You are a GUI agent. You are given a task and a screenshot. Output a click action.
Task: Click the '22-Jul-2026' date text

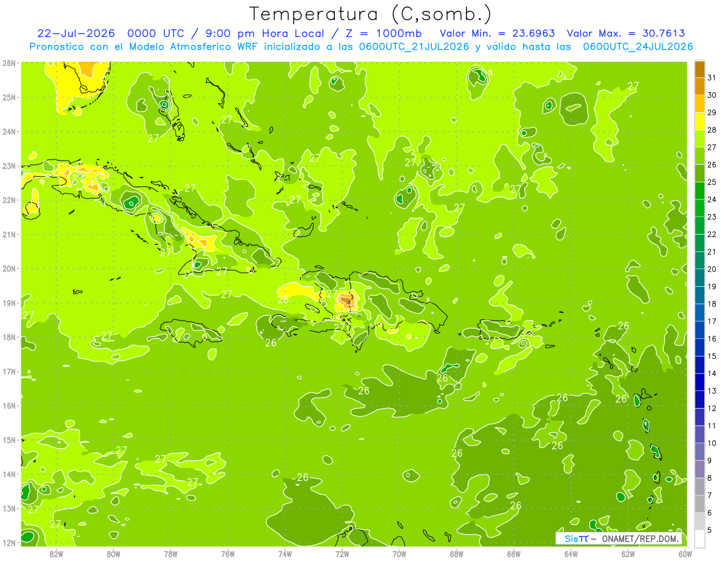pyautogui.click(x=76, y=33)
